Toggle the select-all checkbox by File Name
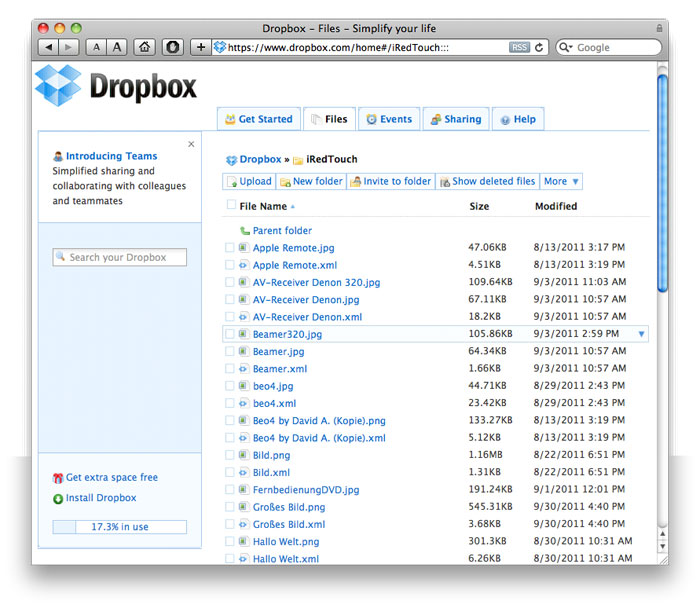 pyautogui.click(x=231, y=204)
